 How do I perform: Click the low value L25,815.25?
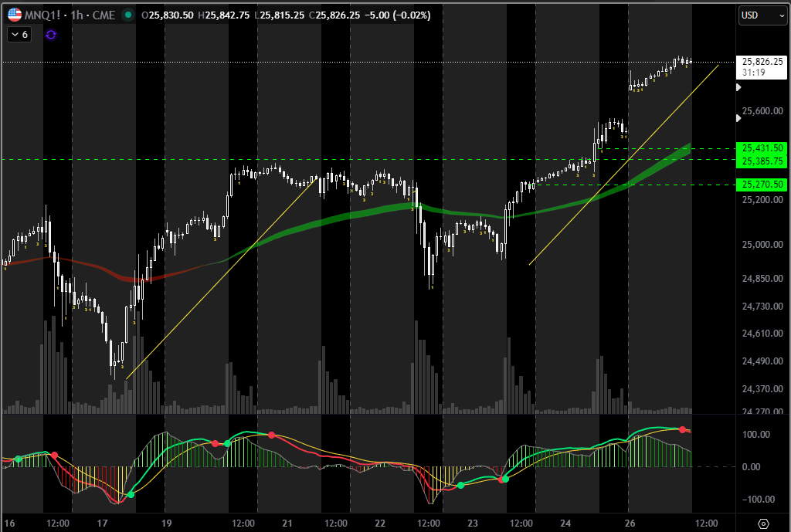[x=279, y=15]
